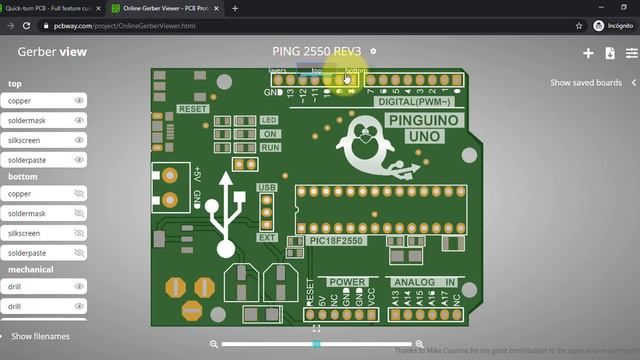
Task: Click the 'bottom' layer group heading
Action: 23,177
